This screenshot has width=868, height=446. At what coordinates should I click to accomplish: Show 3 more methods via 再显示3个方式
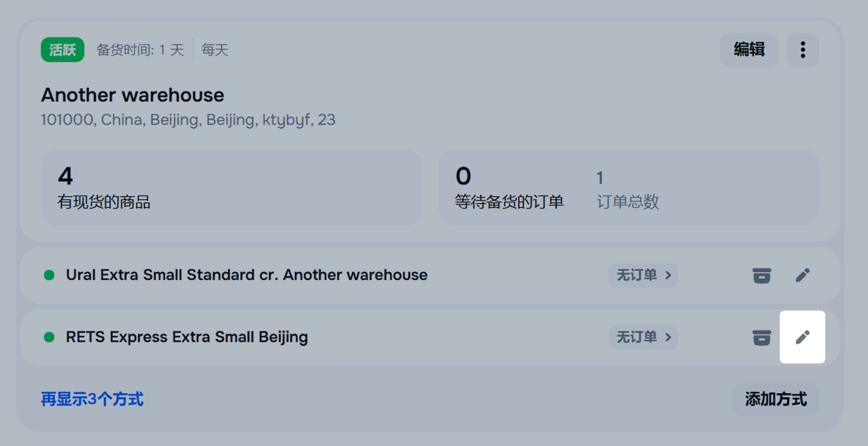point(92,400)
